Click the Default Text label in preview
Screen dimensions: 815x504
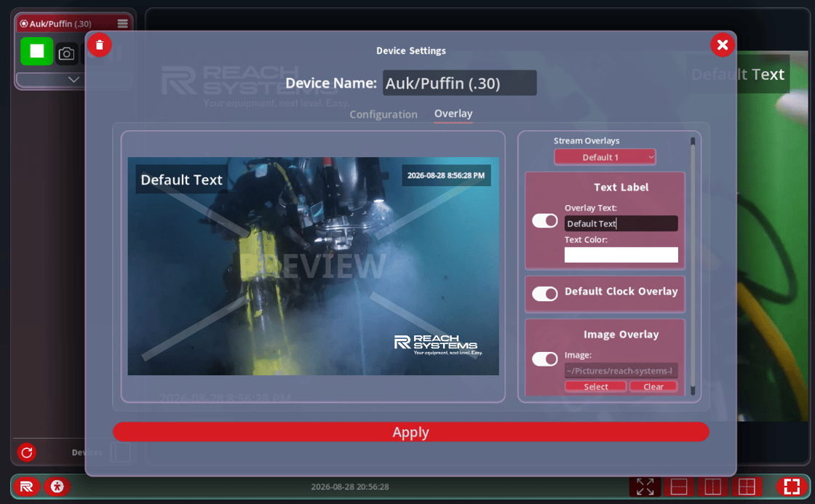pyautogui.click(x=181, y=180)
